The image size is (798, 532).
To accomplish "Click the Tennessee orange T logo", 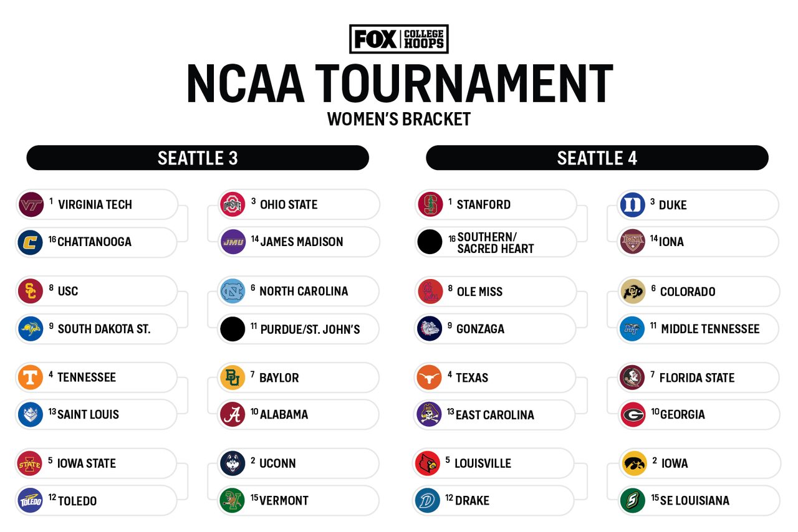I will click(31, 378).
